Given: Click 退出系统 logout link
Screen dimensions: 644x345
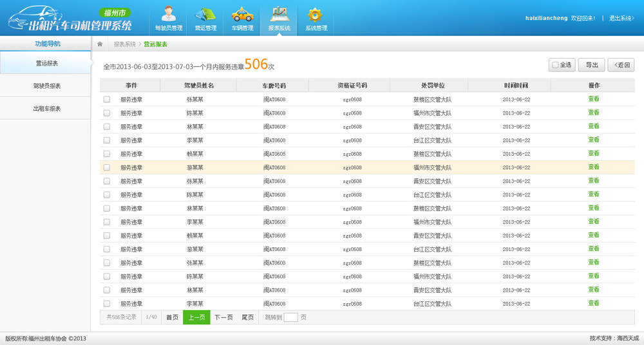Looking at the screenshot, I should pos(621,18).
